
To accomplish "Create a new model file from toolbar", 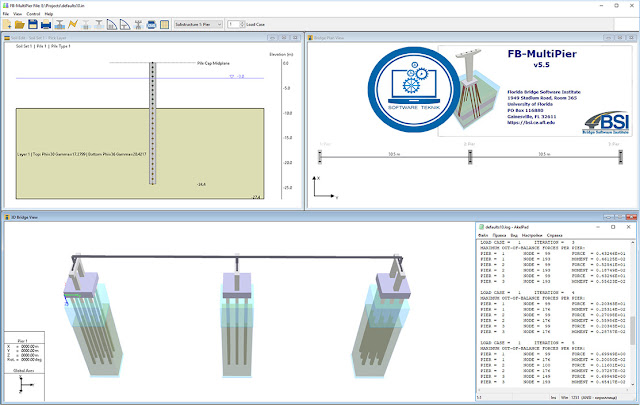I will click(x=7, y=24).
